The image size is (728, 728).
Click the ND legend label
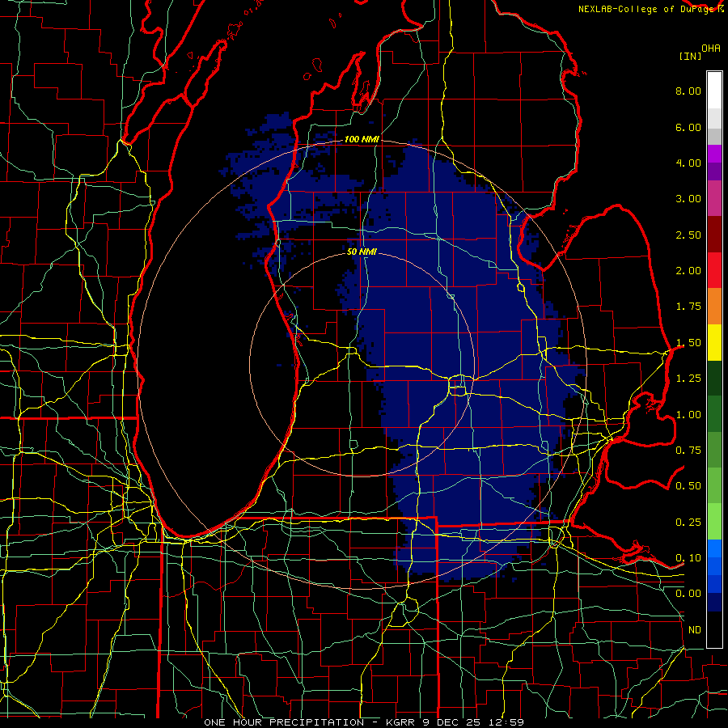pyautogui.click(x=695, y=630)
